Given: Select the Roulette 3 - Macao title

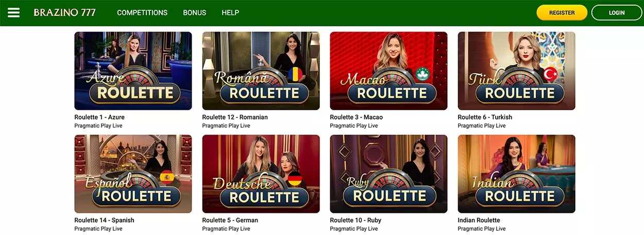Looking at the screenshot, I should pos(357,117).
